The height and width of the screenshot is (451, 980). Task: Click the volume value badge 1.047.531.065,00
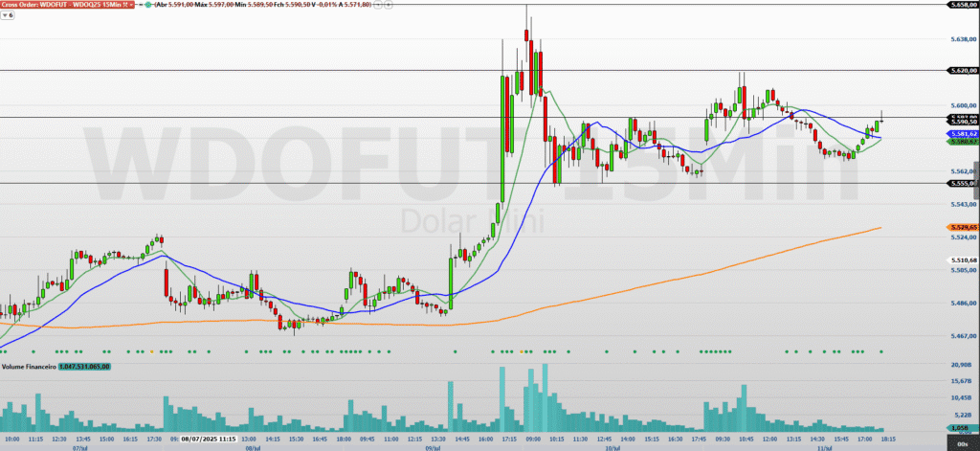(85, 366)
